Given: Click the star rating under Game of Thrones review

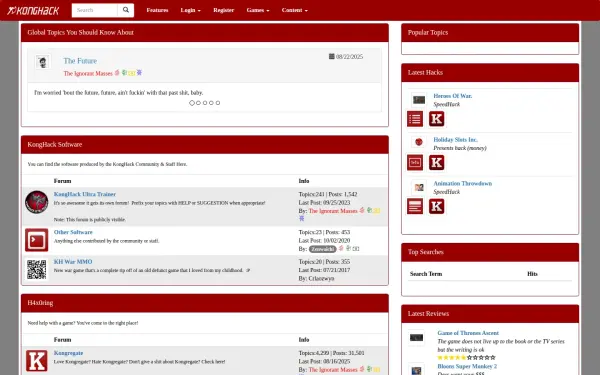Looking at the screenshot, I should (x=466, y=358).
